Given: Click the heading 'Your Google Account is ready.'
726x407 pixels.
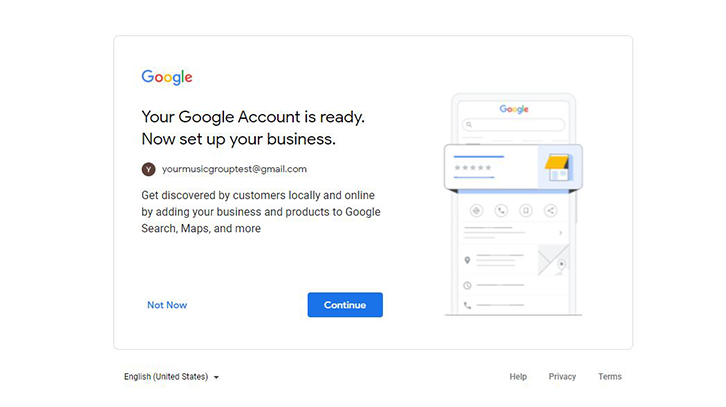Looking at the screenshot, I should 253,117.
